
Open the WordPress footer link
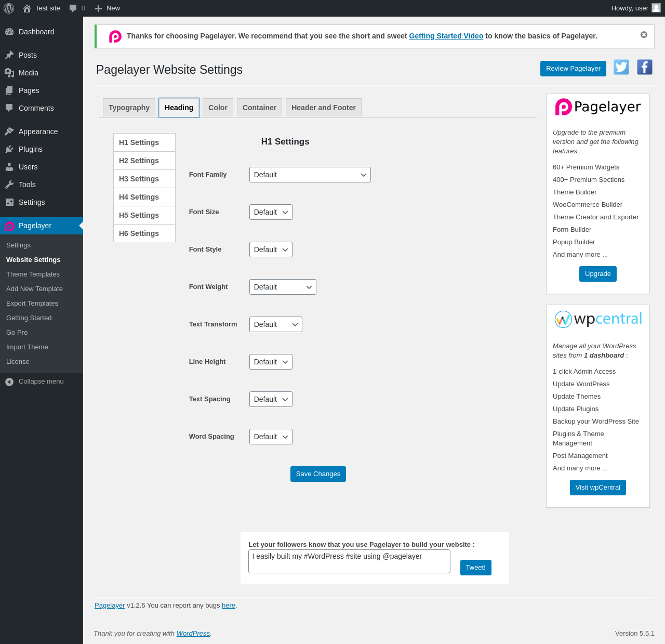click(x=193, y=634)
